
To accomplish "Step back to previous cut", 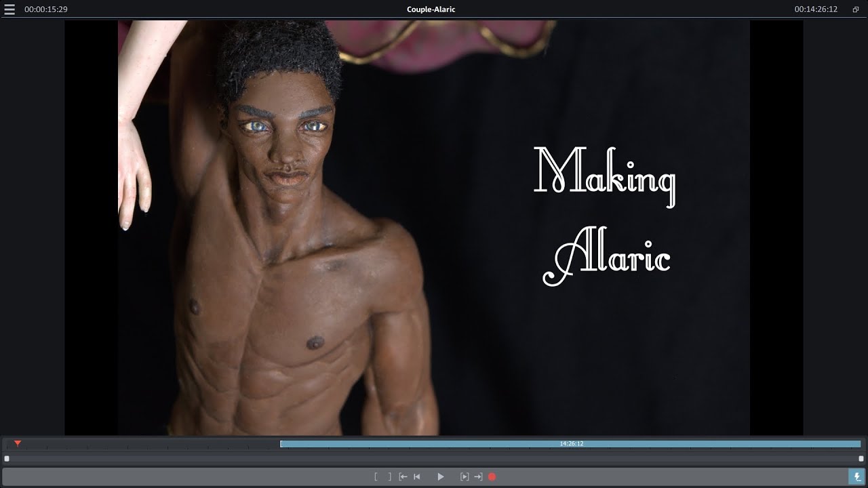I will (x=417, y=476).
